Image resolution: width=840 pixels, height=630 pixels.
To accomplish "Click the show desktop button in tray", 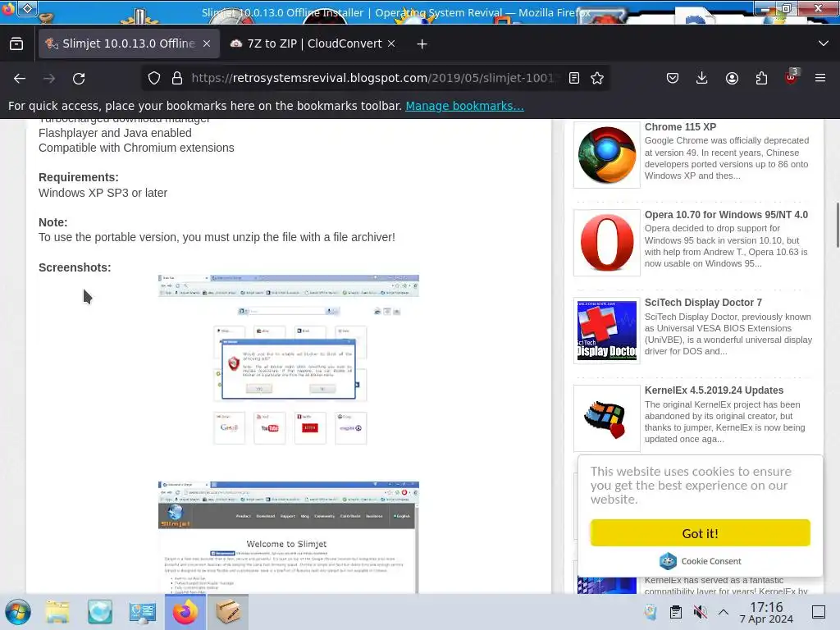I will click(819, 612).
